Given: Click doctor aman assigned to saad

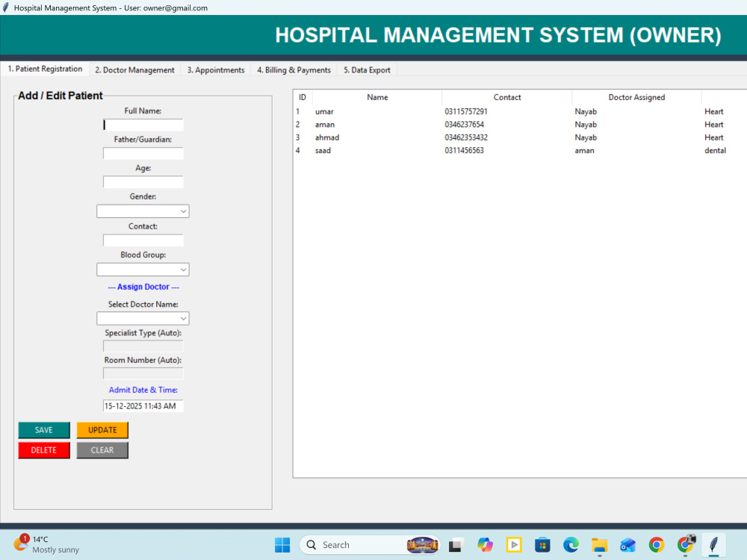Looking at the screenshot, I should pos(585,150).
